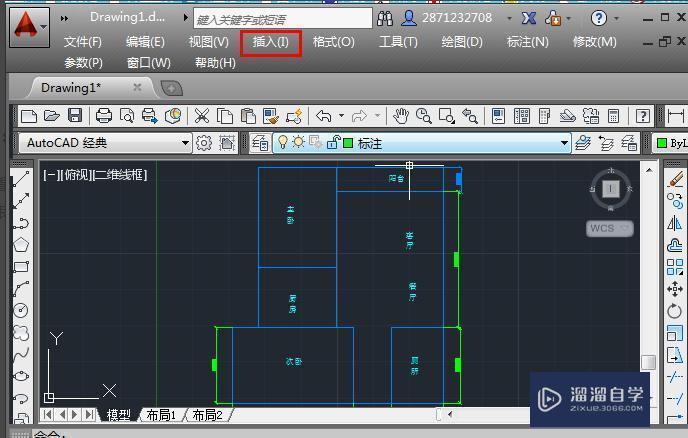Click the green layer color swatch of 标注
The image size is (688, 438).
(348, 143)
